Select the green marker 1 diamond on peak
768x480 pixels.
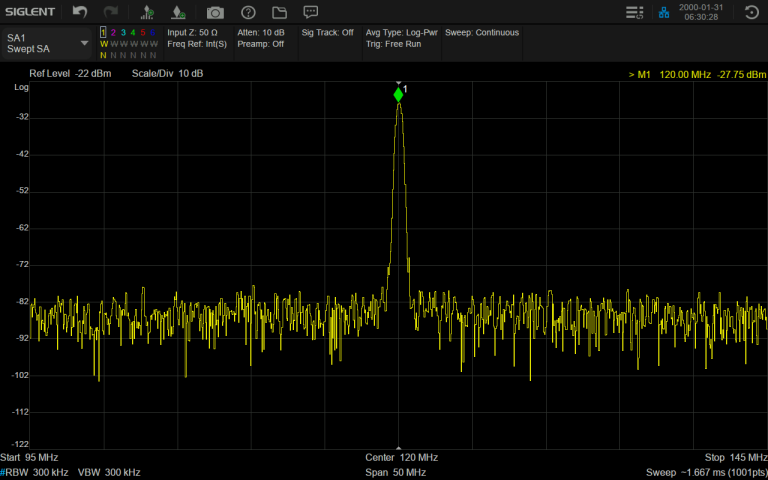(398, 95)
